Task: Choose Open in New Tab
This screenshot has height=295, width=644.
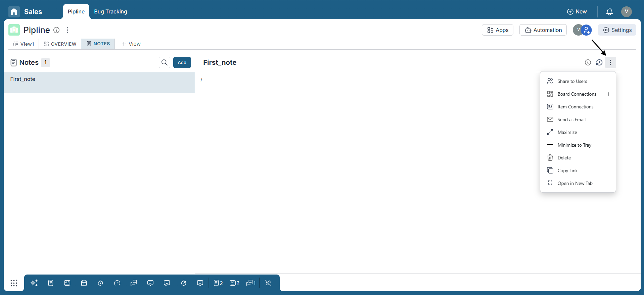Action: point(578,183)
